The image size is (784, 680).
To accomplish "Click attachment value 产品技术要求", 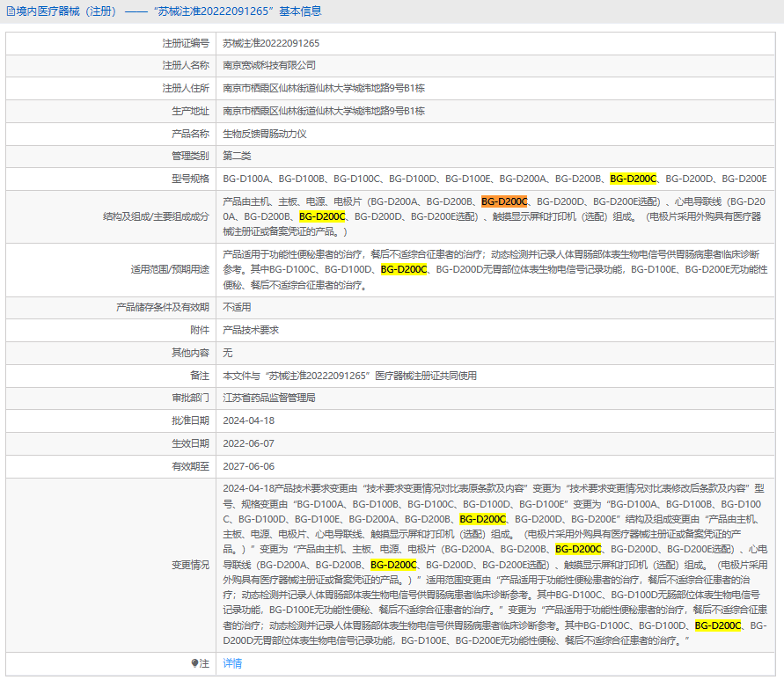I will point(251,330).
